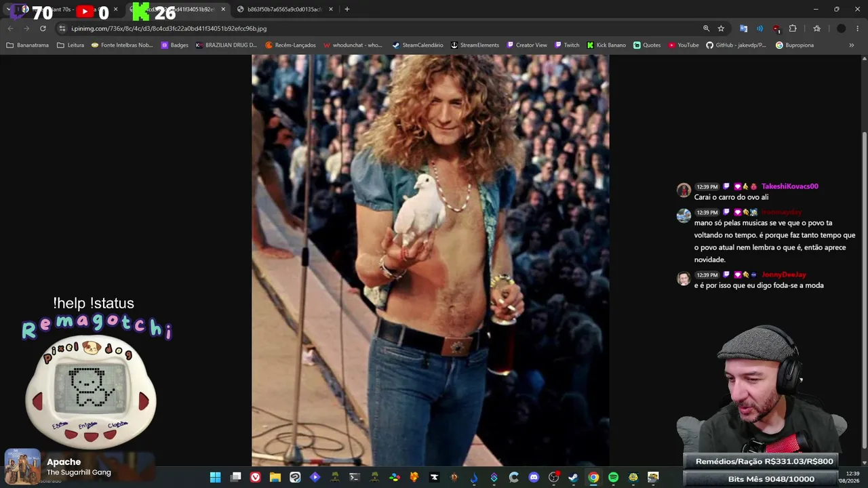Open the Windows Start menu

[x=215, y=477]
